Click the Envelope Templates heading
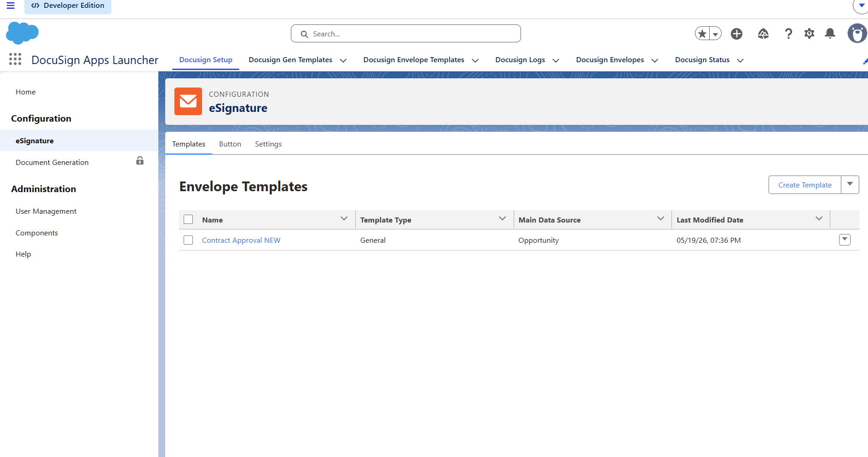Viewport: 868px width, 457px height. 243,187
